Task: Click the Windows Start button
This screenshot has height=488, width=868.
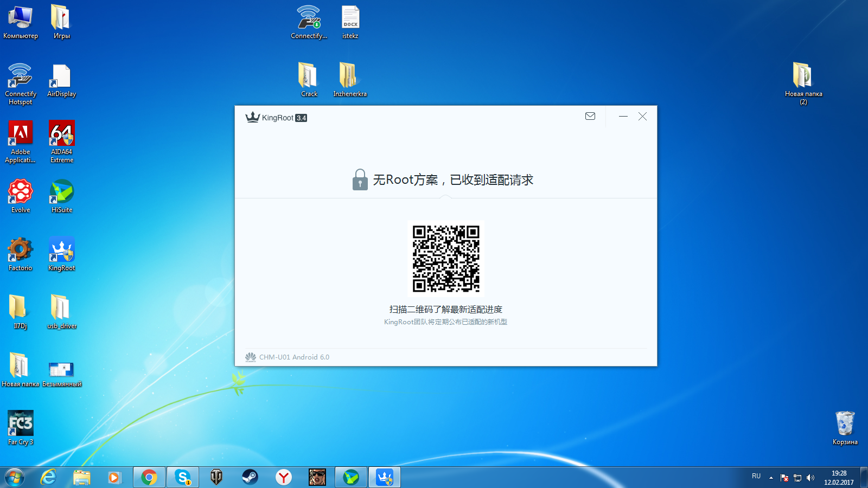Action: pos(15,477)
